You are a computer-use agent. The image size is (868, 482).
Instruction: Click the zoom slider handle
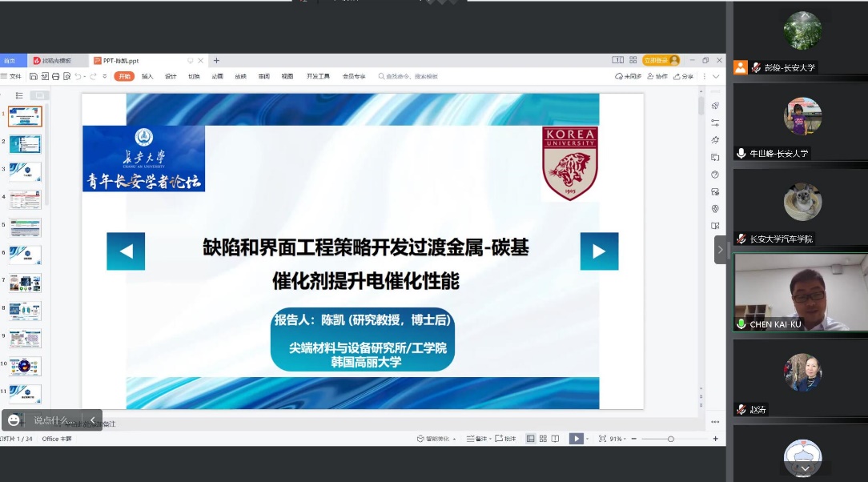[x=671, y=439]
